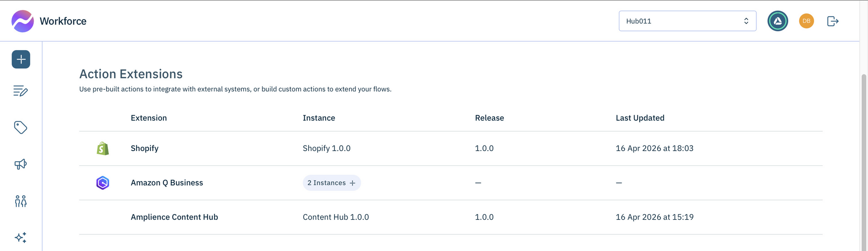Expand the 2 Instances chip
Screen dimensions: 868x251
point(332,183)
